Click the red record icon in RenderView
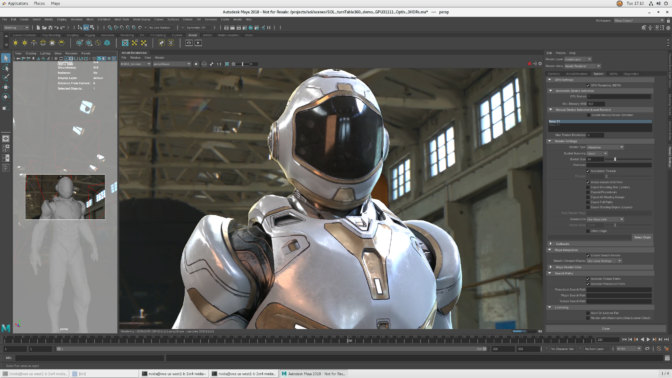 pos(529,64)
